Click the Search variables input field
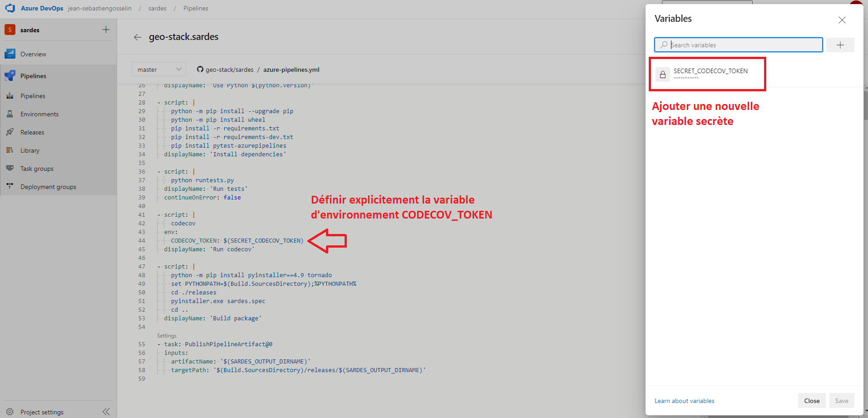868x418 pixels. pos(739,45)
